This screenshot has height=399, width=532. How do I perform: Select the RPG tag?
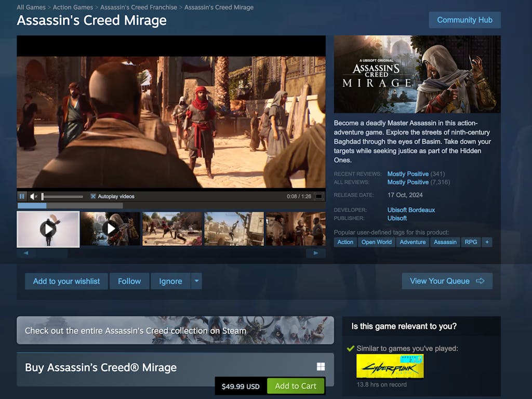click(x=471, y=242)
